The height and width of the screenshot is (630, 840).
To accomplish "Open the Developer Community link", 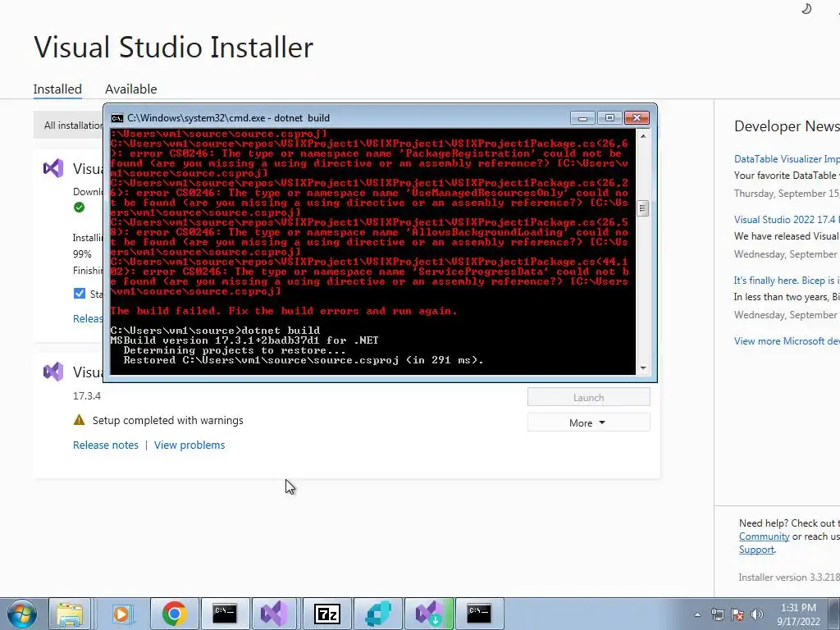I will [764, 536].
